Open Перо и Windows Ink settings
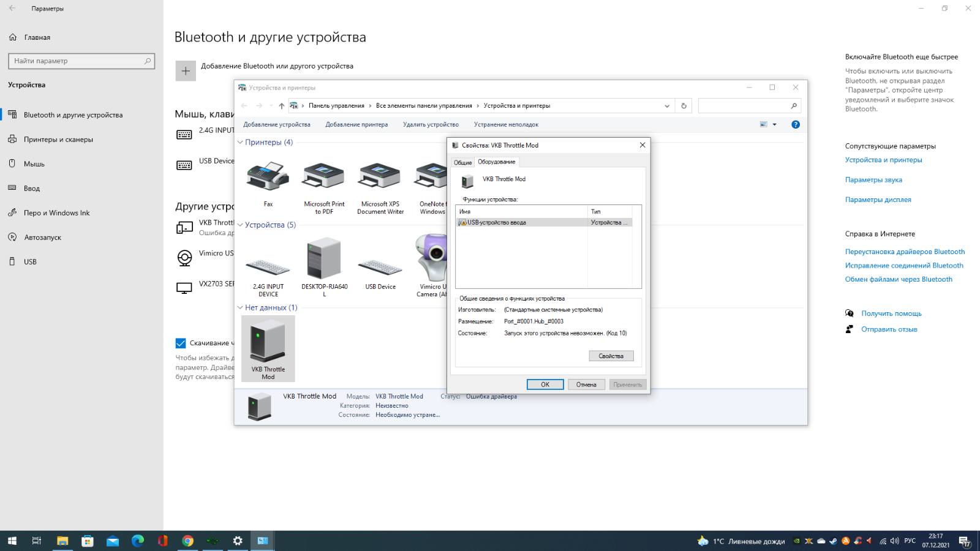The image size is (980, 551). pyautogui.click(x=56, y=213)
